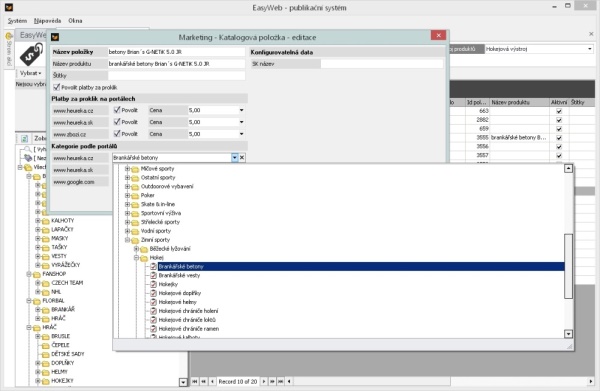Open the Okna menu
The image size is (600, 391).
point(75,21)
